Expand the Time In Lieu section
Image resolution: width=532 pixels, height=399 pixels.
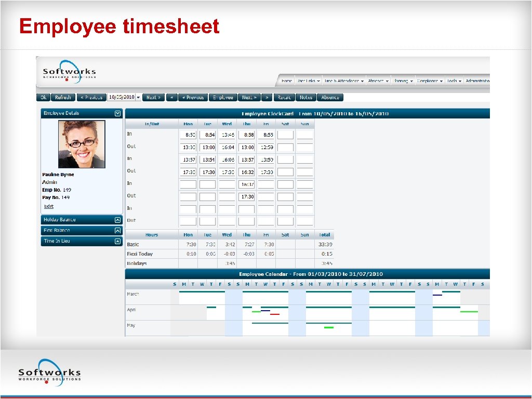tap(118, 241)
